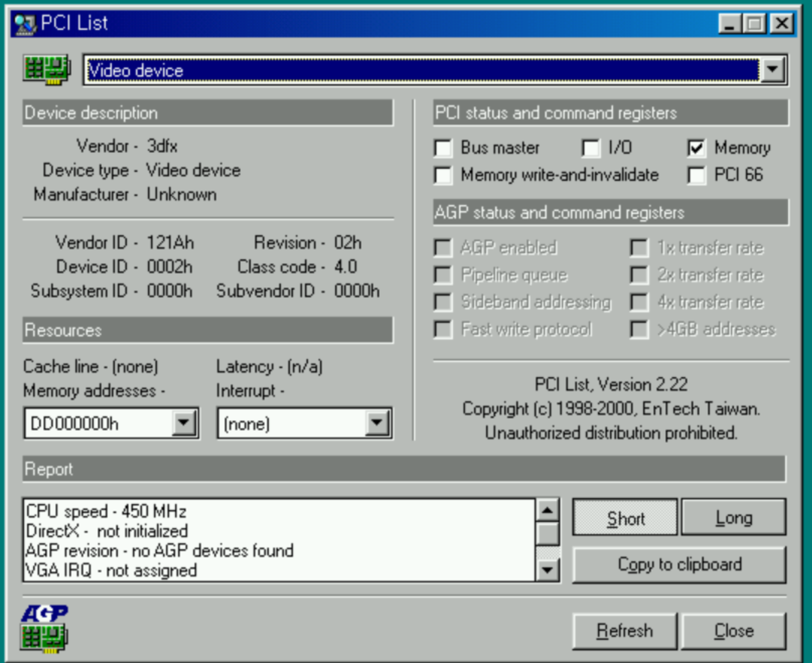This screenshot has width=812, height=663.
Task: Expand the Memory addresses DD000000h dropdown
Action: [183, 423]
